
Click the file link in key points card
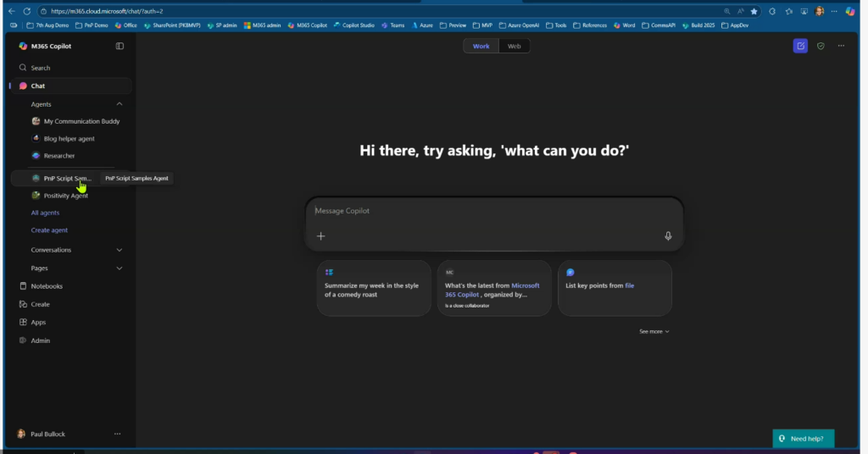pos(630,285)
